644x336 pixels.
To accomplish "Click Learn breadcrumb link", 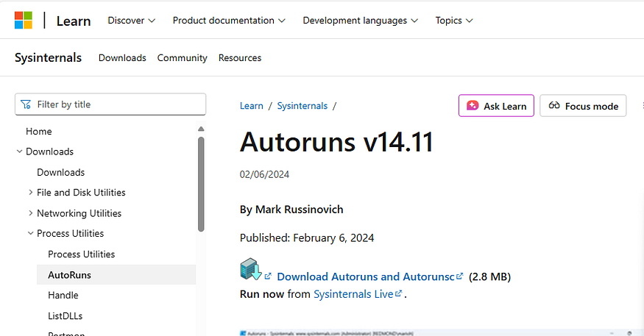I will tap(252, 106).
